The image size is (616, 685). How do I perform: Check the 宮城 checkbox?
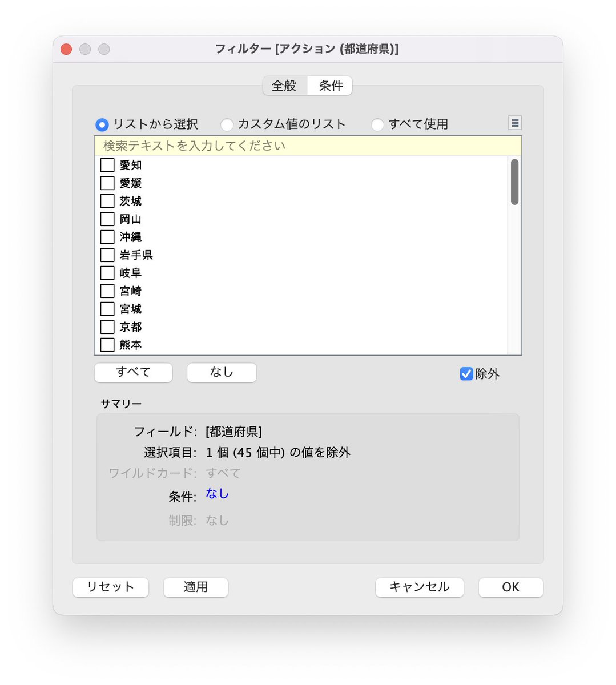[x=107, y=309]
